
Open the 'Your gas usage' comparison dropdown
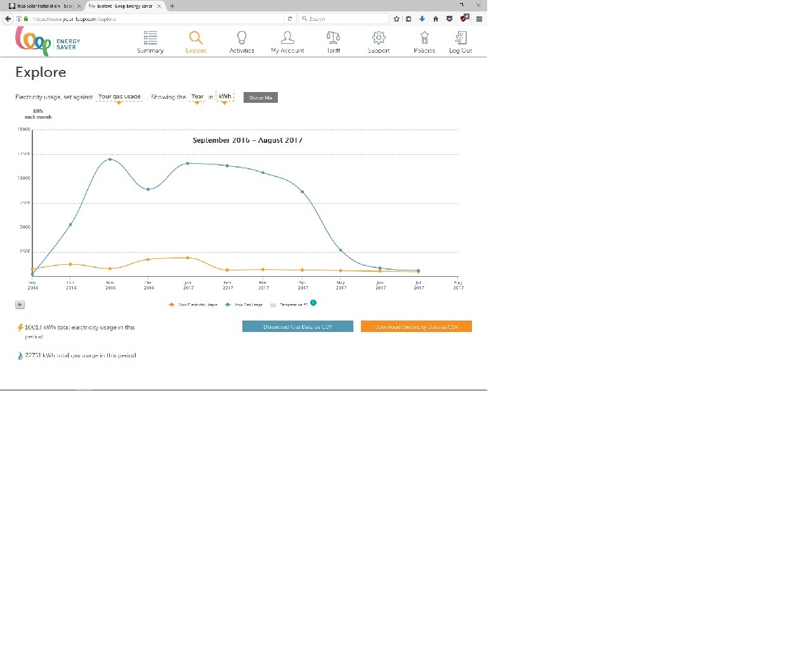coord(119,97)
